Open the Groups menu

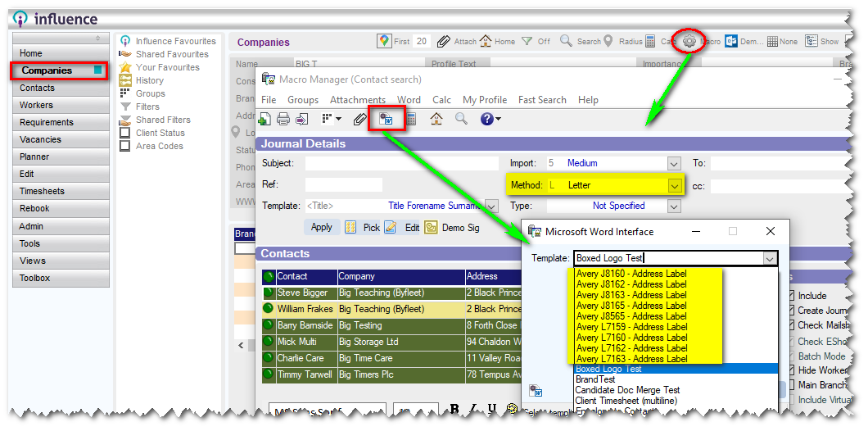pyautogui.click(x=303, y=100)
